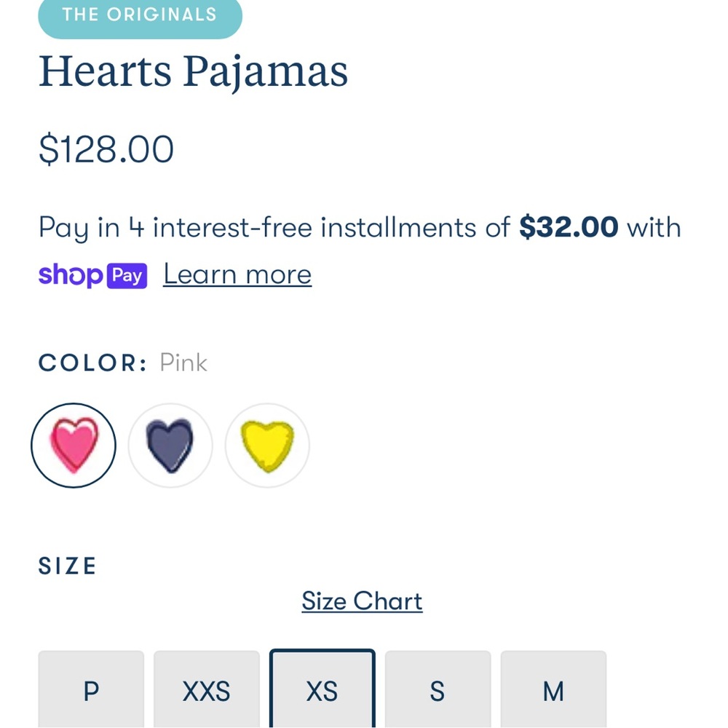
Task: Choose size XXS
Action: tap(206, 691)
